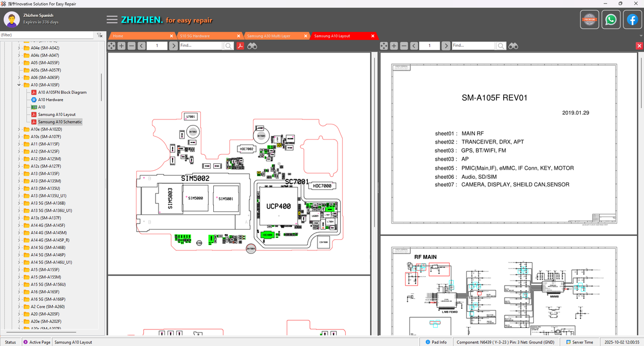Viewport: 644px width, 346px height.
Task: Open Samsung A10 Layout in the tree
Action: coord(57,114)
